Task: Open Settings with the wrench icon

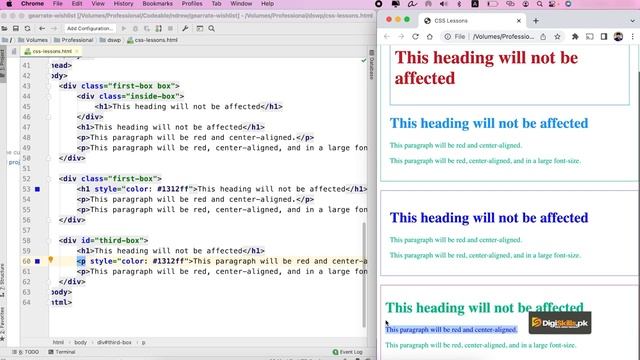Action: point(185,29)
